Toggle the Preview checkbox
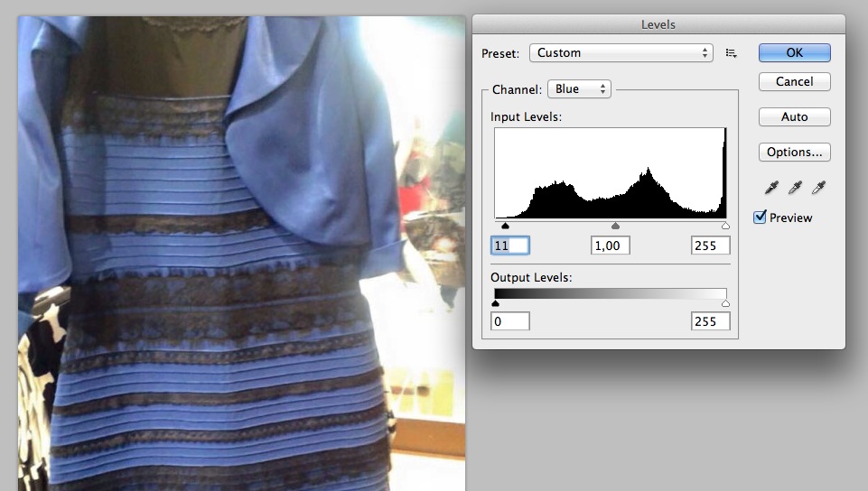Image resolution: width=868 pixels, height=491 pixels. tap(760, 218)
